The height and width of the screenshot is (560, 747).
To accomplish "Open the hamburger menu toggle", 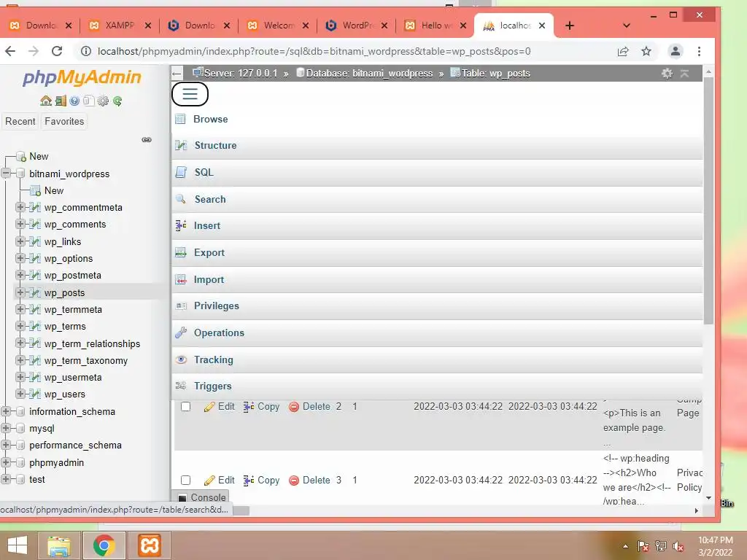I will click(x=190, y=94).
